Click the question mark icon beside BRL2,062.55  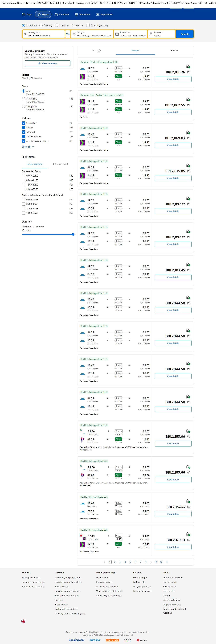188,105
